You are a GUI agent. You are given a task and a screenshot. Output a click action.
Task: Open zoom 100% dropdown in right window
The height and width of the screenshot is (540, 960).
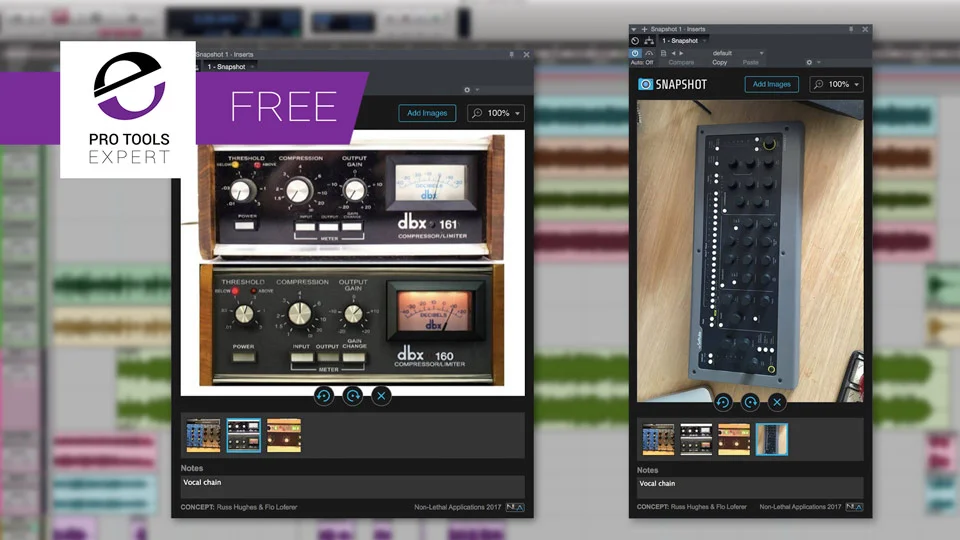[836, 84]
